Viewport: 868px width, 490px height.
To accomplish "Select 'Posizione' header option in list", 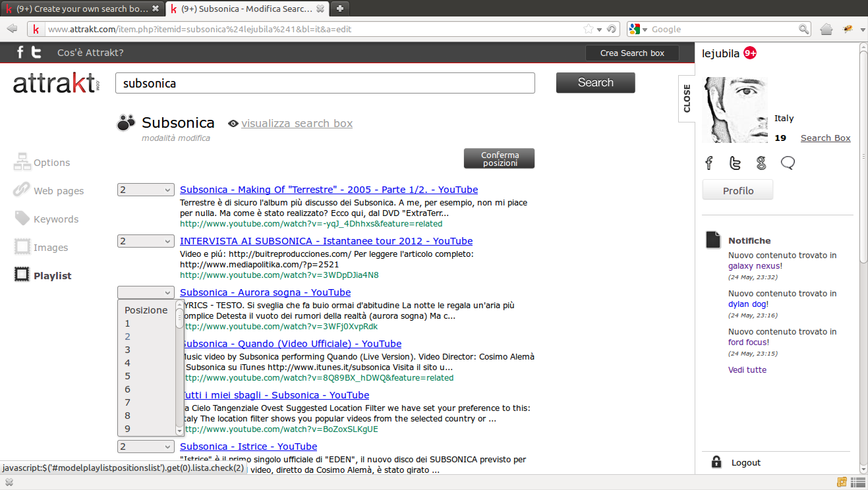I will (147, 310).
